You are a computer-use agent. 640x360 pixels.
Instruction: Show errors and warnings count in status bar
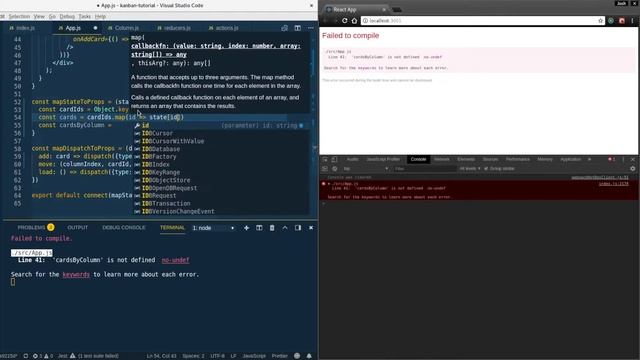pyautogui.click(x=43, y=356)
